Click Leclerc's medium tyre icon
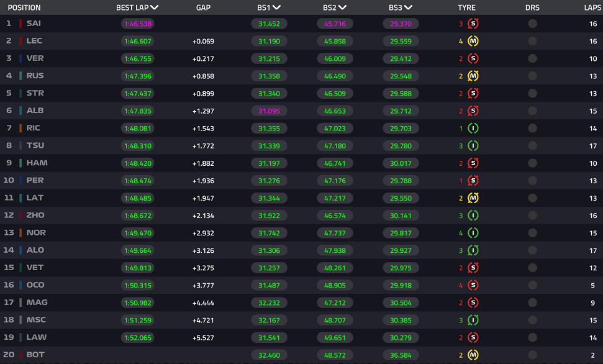This screenshot has width=603, height=364. click(473, 41)
